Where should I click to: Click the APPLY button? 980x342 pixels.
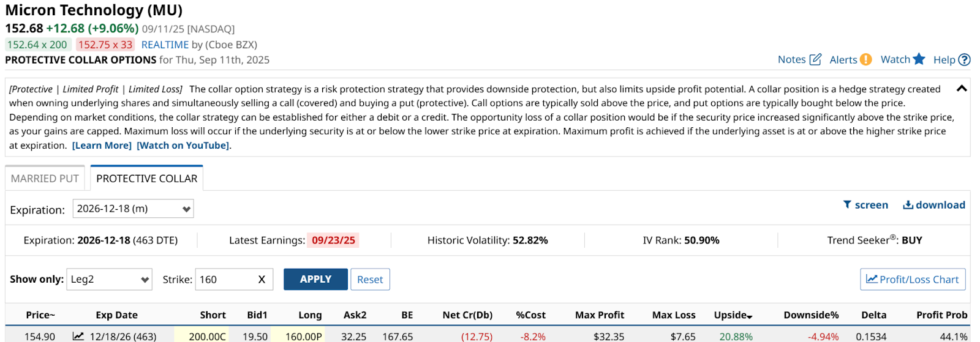315,279
